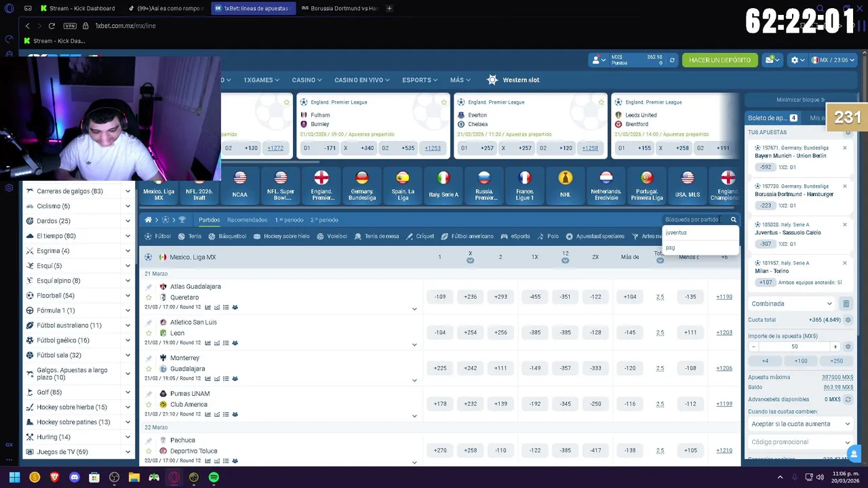Open the MX / 23:06 language and time dropdown
The image size is (868, 488).
(x=833, y=60)
